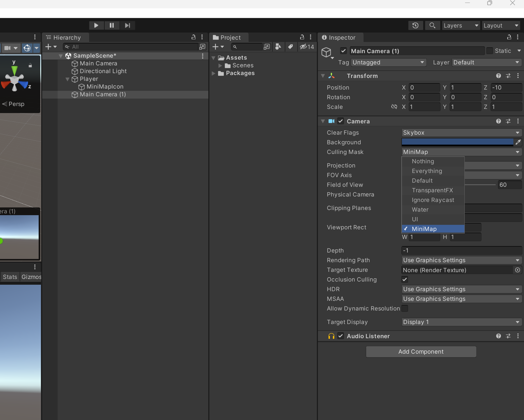Open the Layer dropdown showing Default
524x420 pixels.
coord(487,62)
